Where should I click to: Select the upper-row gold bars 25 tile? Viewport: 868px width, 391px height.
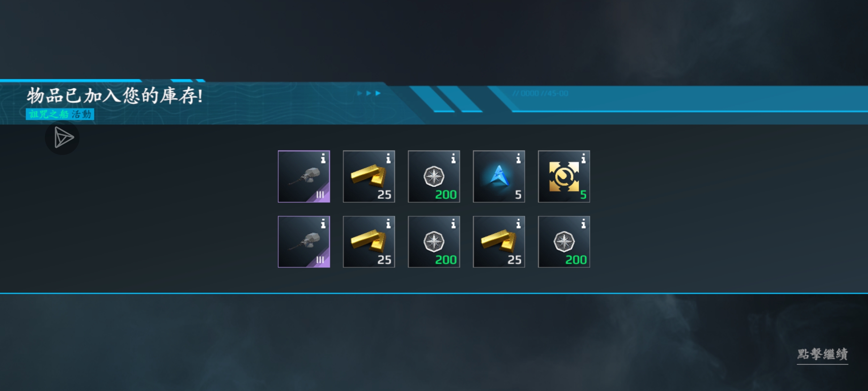tap(369, 176)
